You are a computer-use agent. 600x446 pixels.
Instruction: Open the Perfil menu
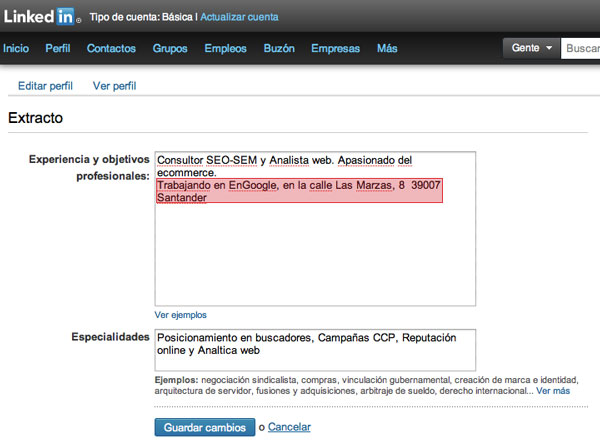[x=58, y=48]
